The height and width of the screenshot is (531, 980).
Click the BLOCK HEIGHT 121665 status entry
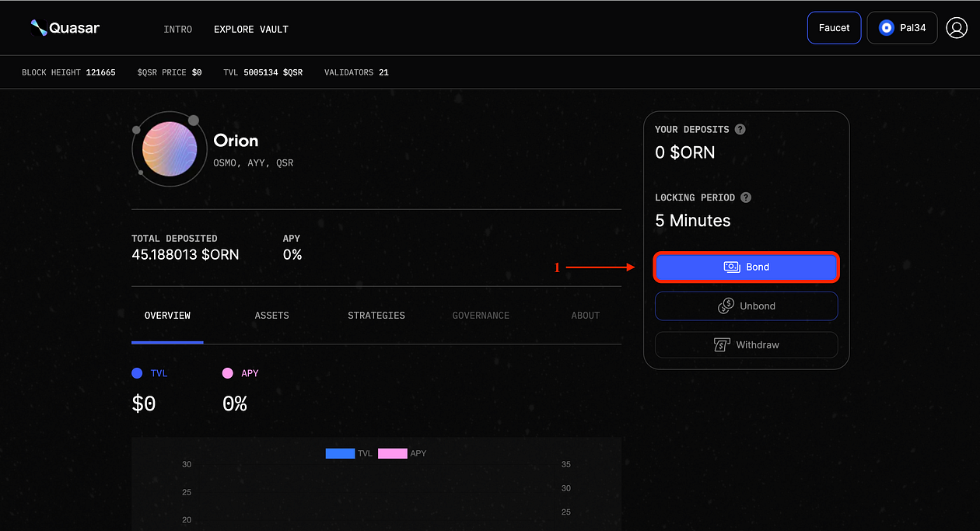tap(68, 72)
